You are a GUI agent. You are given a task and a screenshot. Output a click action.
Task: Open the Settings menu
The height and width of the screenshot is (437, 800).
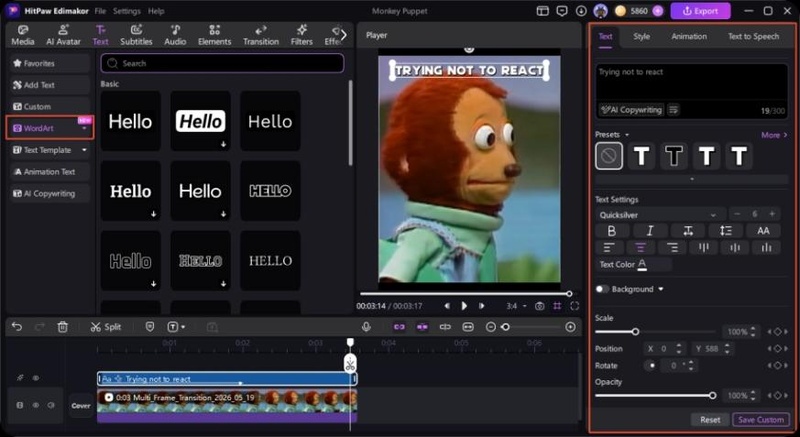(x=127, y=11)
